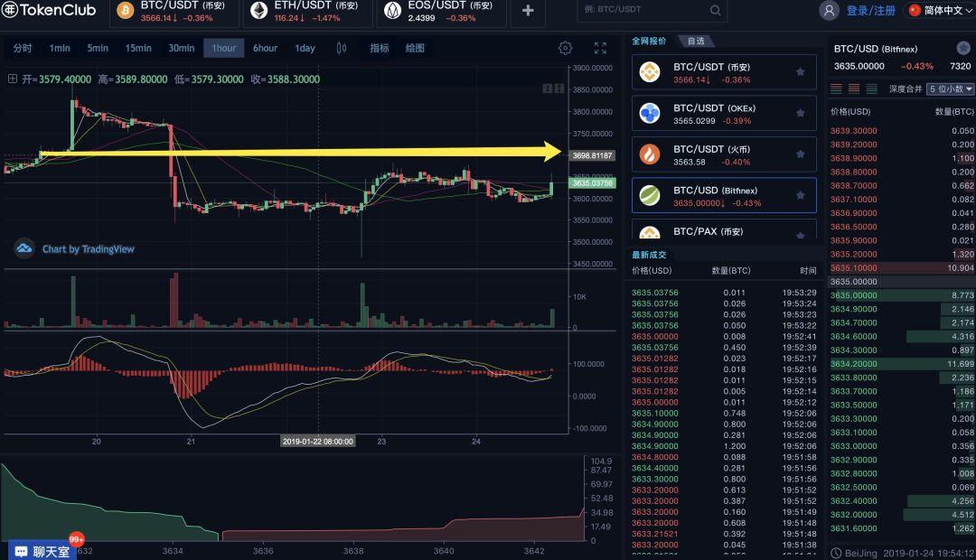This screenshot has width=976, height=560.
Task: Open the ETH/USDT ticker in the top bar
Action: pos(307,12)
